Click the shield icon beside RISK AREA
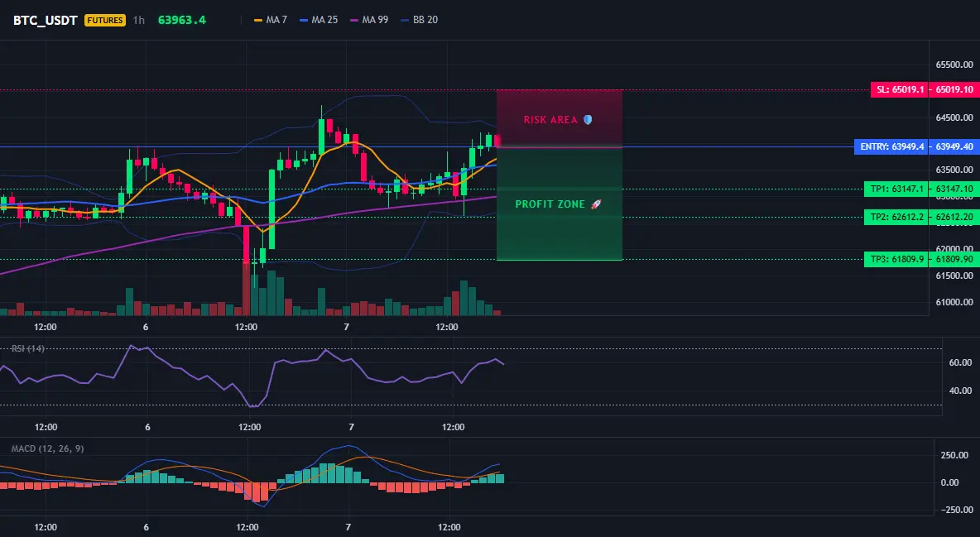The height and width of the screenshot is (537, 980). coord(588,119)
